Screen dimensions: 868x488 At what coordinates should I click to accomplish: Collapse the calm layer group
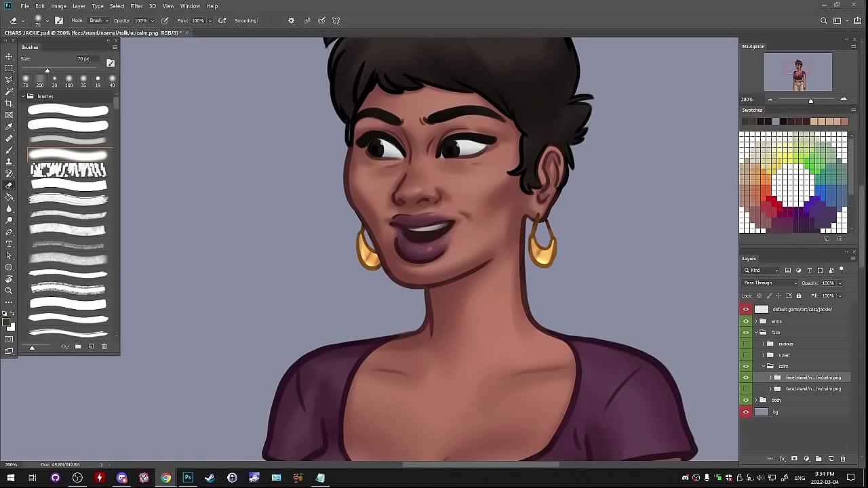tap(763, 366)
